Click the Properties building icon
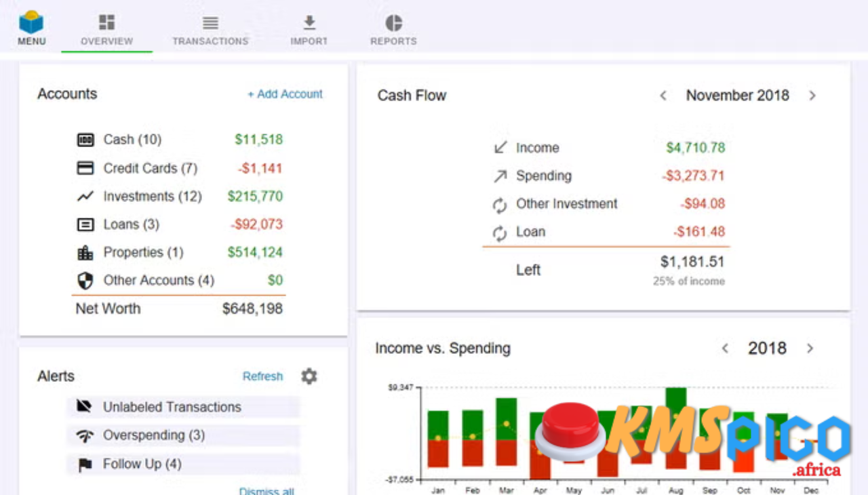The width and height of the screenshot is (868, 495). (85, 253)
